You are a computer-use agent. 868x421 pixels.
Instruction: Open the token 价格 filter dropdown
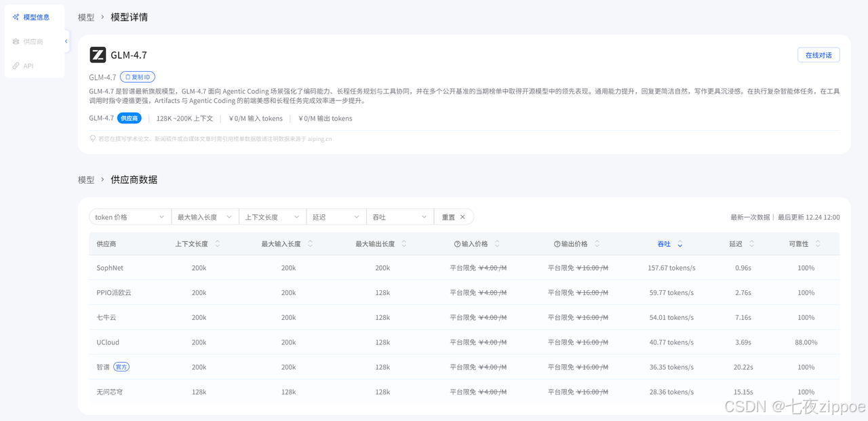130,217
